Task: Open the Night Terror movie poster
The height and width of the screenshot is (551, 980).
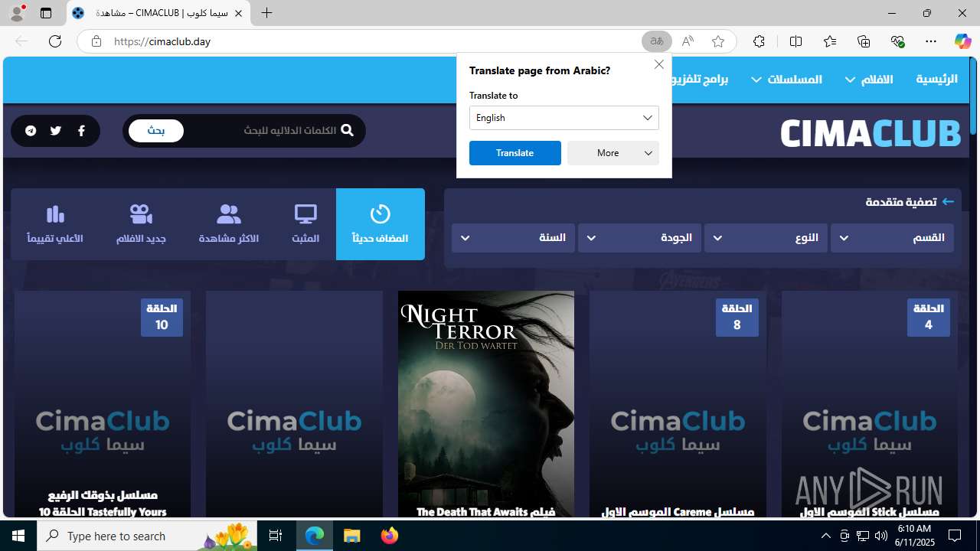Action: tap(486, 405)
